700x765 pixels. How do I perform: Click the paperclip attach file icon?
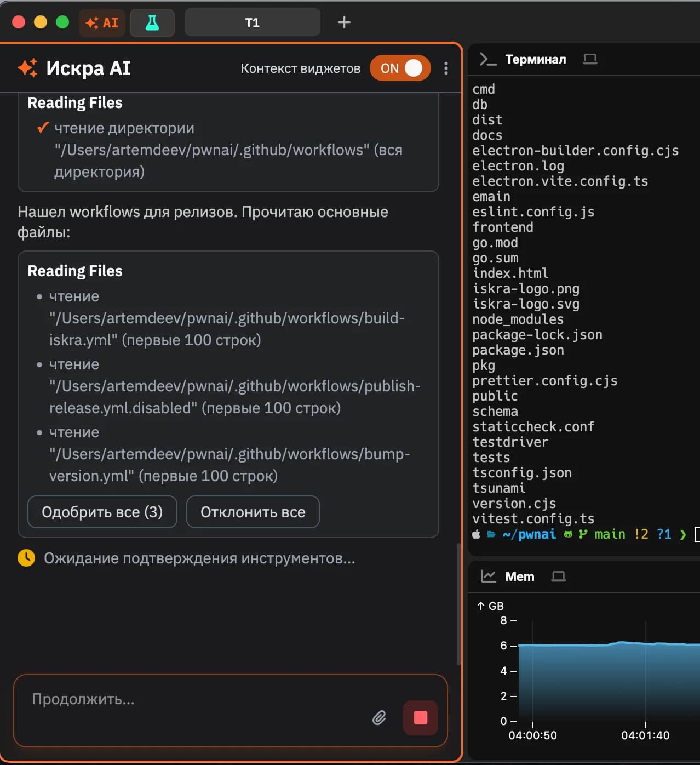[379, 717]
